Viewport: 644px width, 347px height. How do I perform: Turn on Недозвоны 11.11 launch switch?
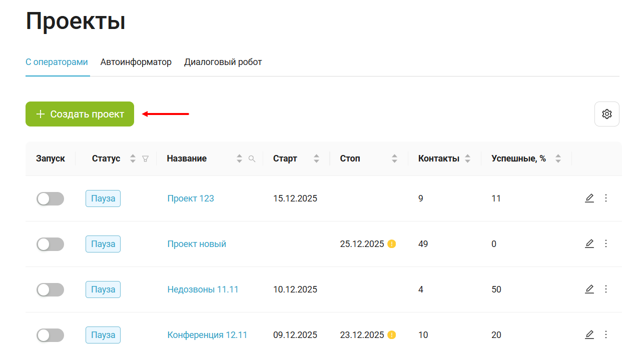pyautogui.click(x=50, y=289)
